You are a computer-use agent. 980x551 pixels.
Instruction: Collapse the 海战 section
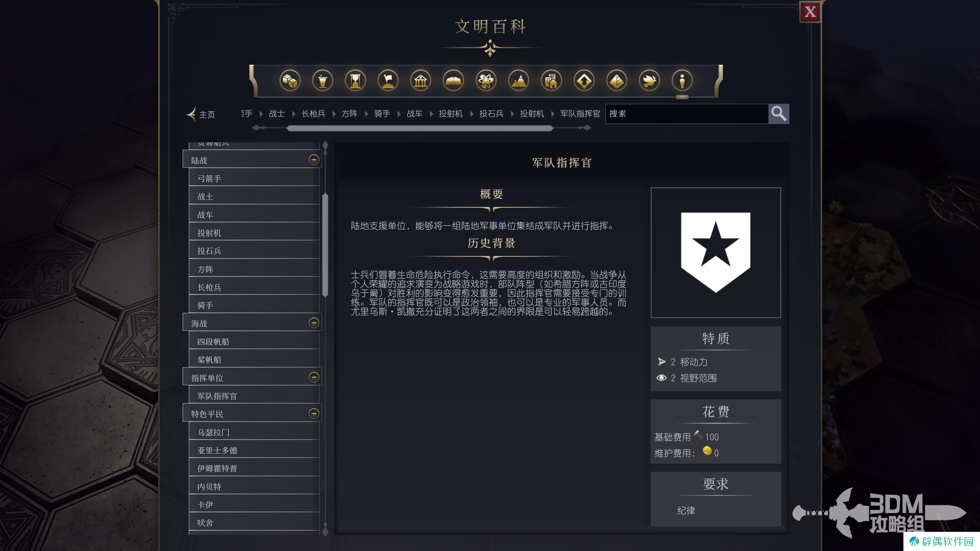pyautogui.click(x=314, y=323)
